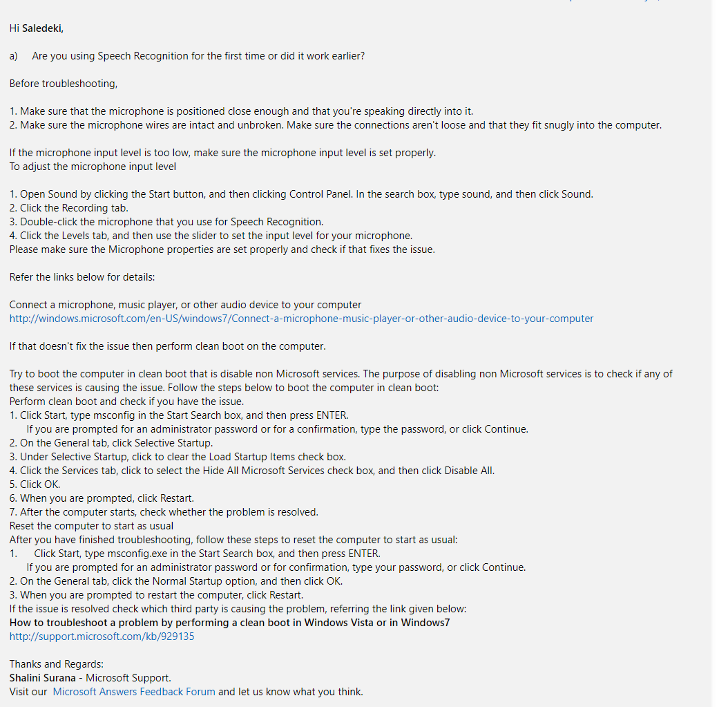The image size is (728, 707).
Task: Click the author name Shalini Surana
Action: (x=43, y=678)
